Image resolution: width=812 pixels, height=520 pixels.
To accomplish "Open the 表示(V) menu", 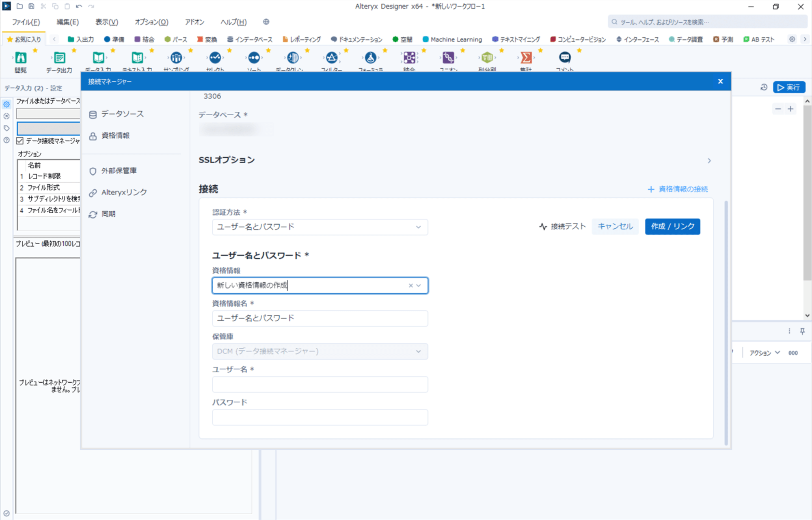I will [106, 22].
